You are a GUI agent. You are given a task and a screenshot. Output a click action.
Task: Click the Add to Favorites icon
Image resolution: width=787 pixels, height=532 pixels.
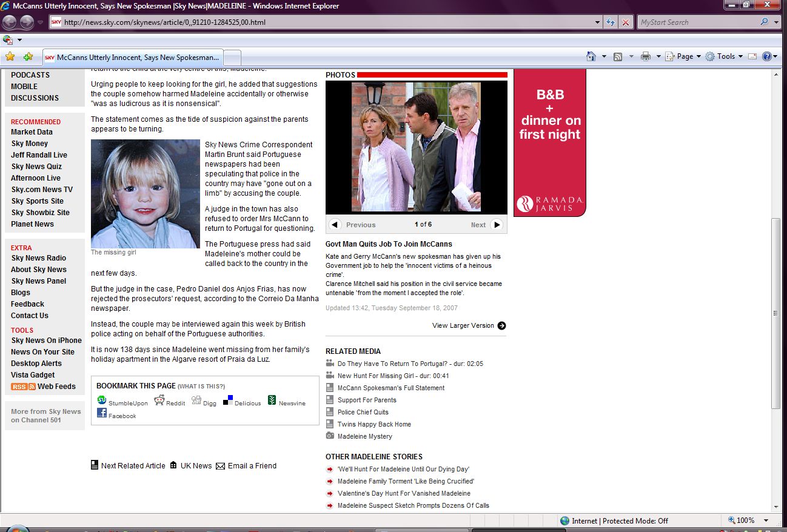[x=28, y=57]
